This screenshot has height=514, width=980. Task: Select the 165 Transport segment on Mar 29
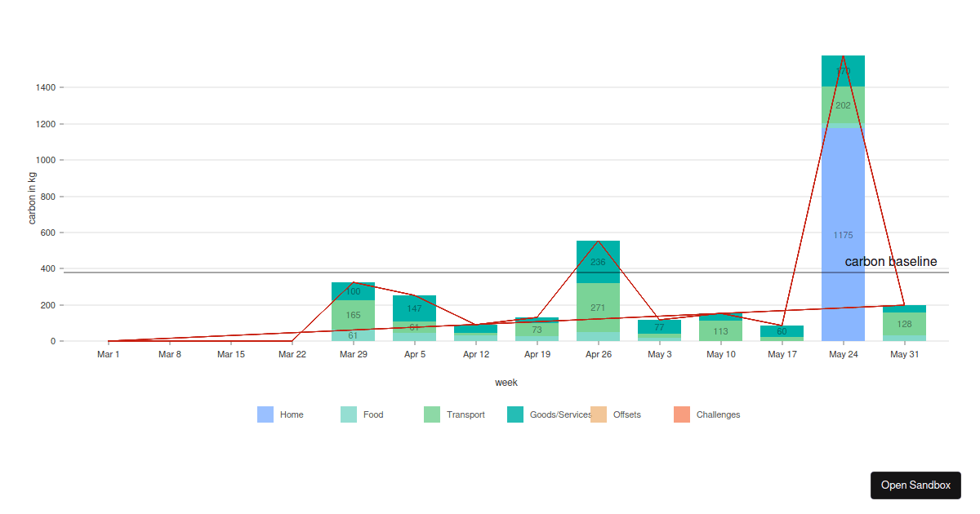[353, 315]
